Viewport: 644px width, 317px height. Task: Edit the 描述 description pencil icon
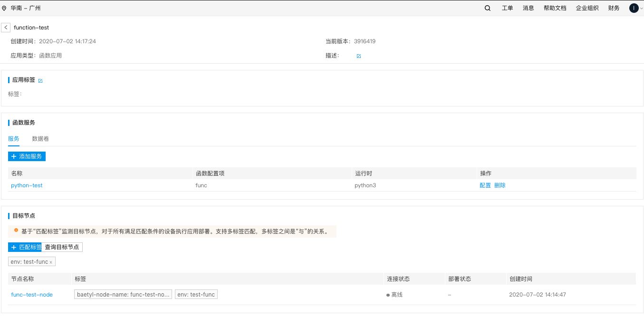(x=359, y=56)
